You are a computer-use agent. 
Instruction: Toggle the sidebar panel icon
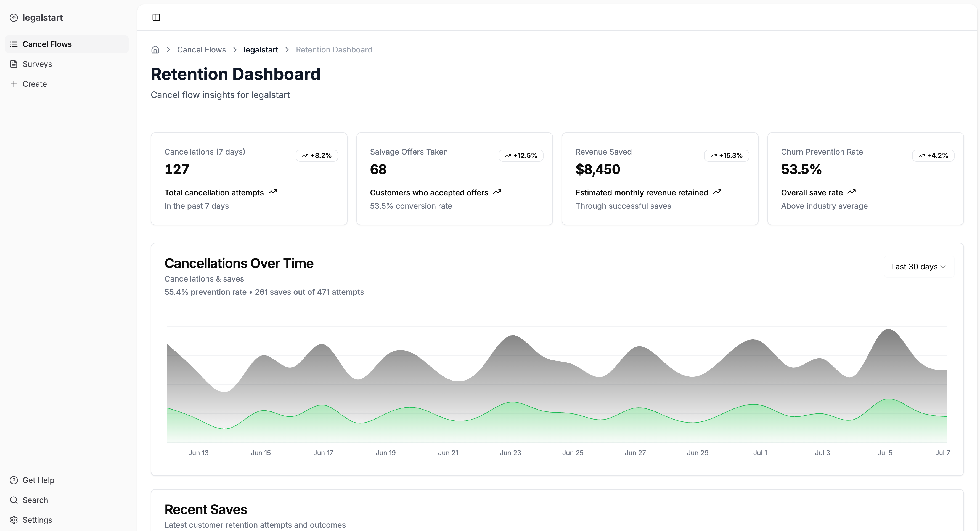point(156,17)
